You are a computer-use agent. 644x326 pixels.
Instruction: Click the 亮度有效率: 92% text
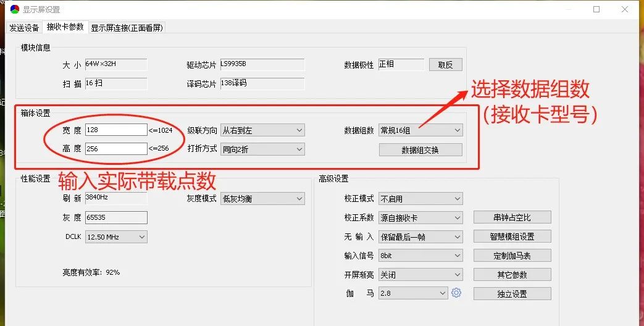point(91,272)
